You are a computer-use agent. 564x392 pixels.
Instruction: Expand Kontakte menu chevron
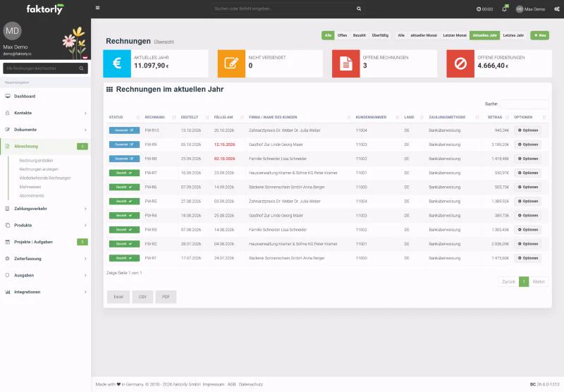tap(85, 114)
